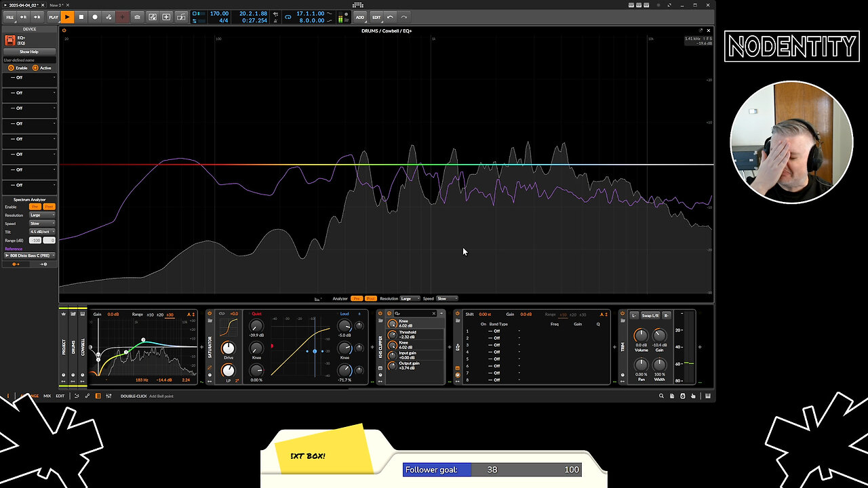Select the ±30 range in first EQ device
This screenshot has height=488, width=868.
(170, 314)
